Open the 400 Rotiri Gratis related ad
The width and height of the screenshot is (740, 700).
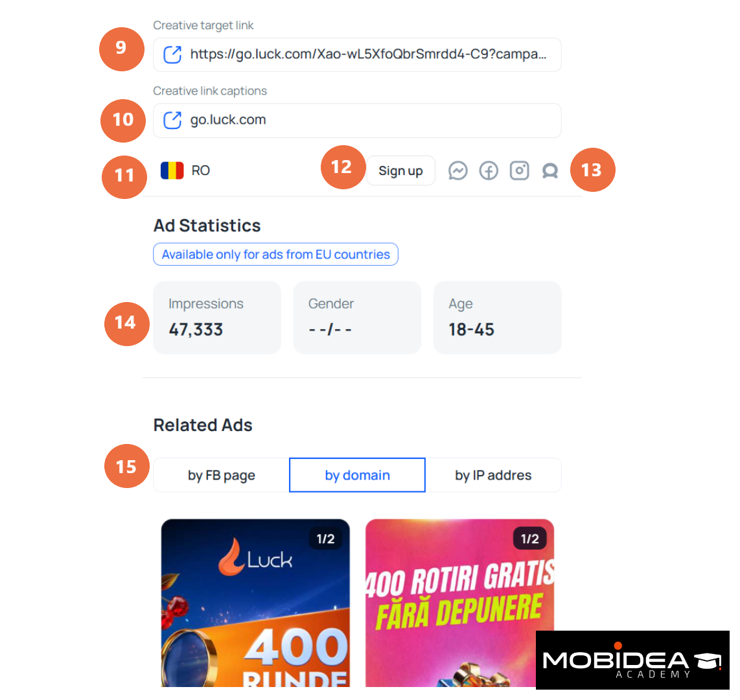[x=459, y=603]
